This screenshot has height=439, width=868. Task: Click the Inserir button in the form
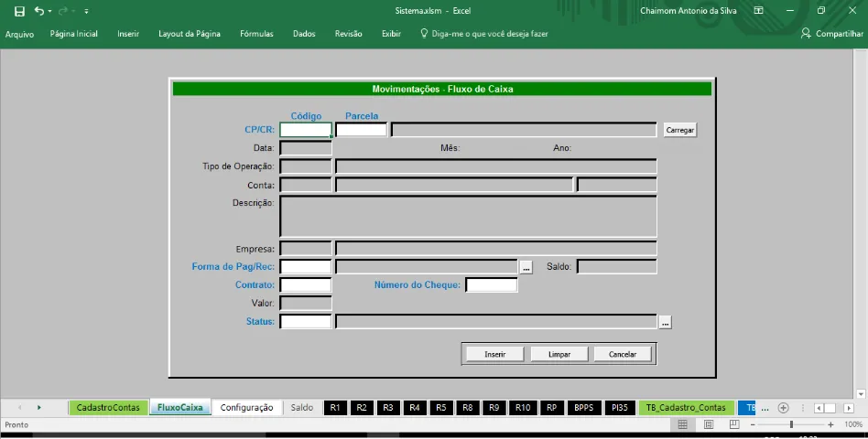click(494, 354)
